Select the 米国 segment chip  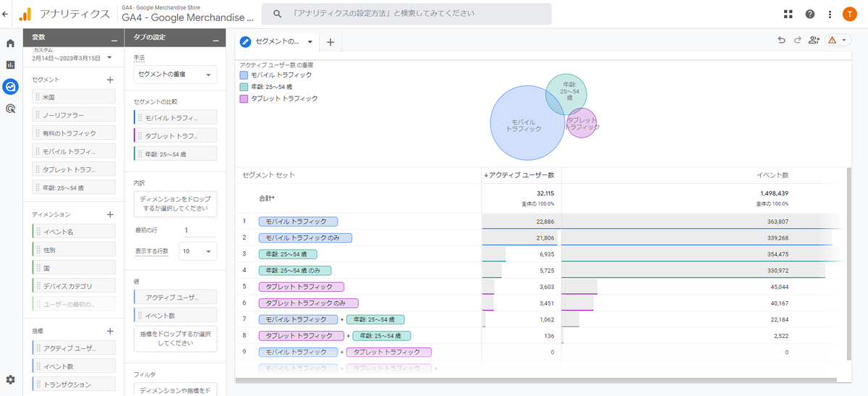(x=74, y=96)
